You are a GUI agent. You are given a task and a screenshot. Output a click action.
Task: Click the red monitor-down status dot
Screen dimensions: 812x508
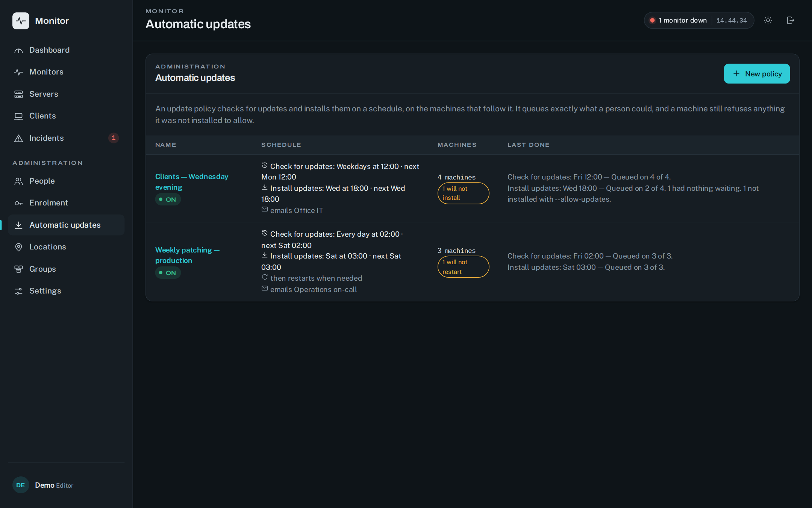653,20
